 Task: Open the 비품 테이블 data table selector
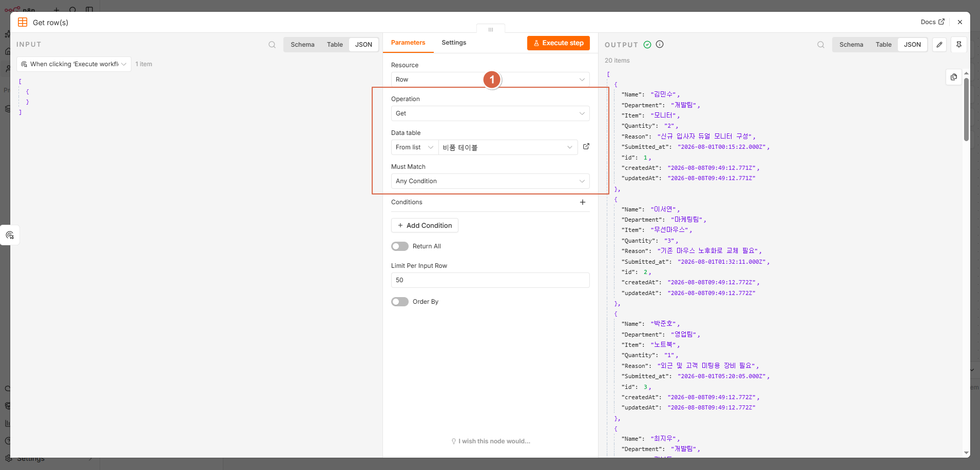point(508,147)
